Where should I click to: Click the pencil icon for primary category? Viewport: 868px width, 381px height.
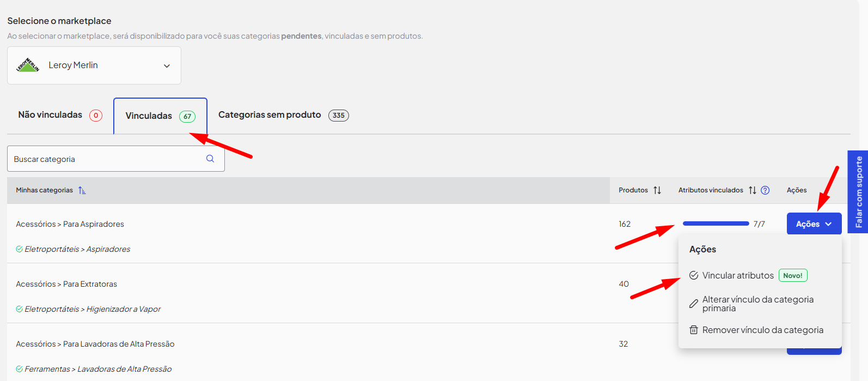click(x=693, y=304)
